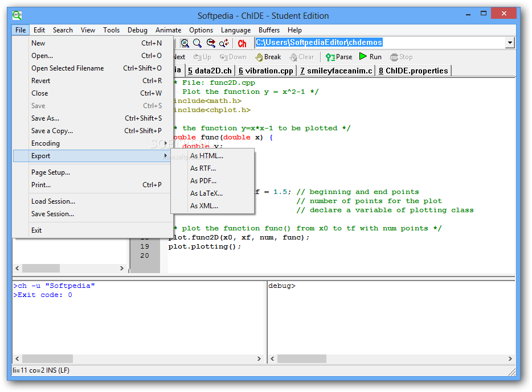Click the plot.plotting(); code line
This screenshot has width=532, height=392.
tap(204, 246)
